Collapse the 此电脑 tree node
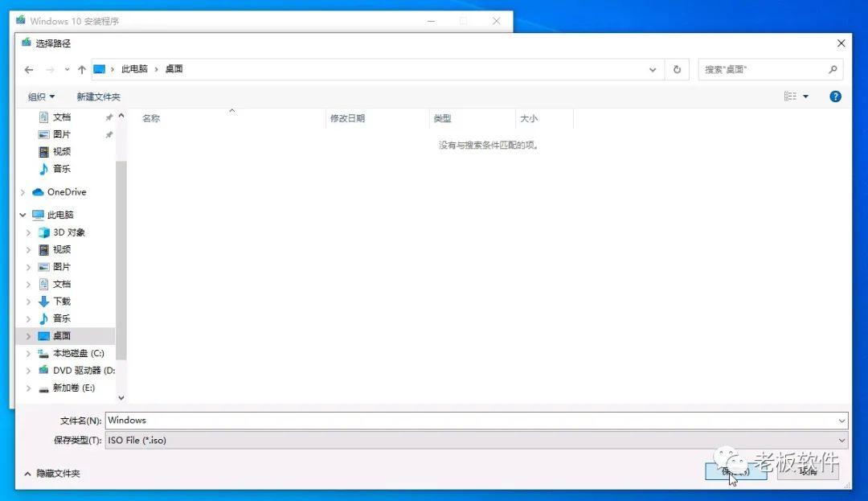The height and width of the screenshot is (501, 868). click(23, 215)
